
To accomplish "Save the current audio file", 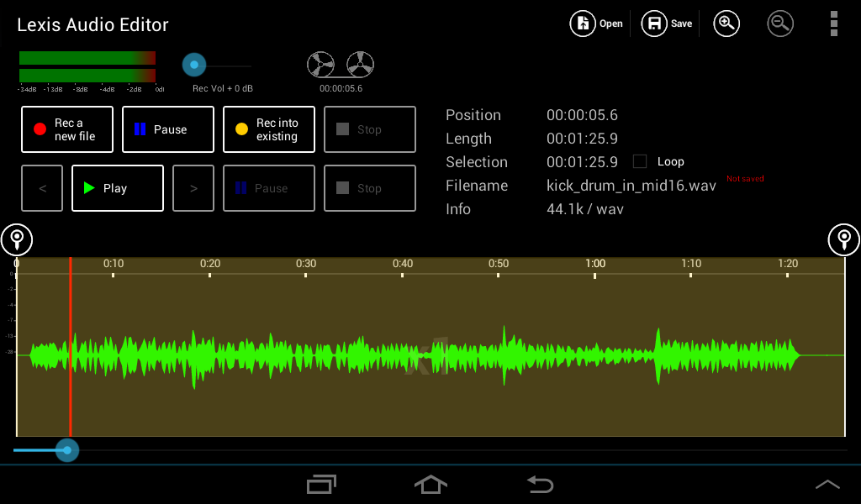I will coord(667,24).
